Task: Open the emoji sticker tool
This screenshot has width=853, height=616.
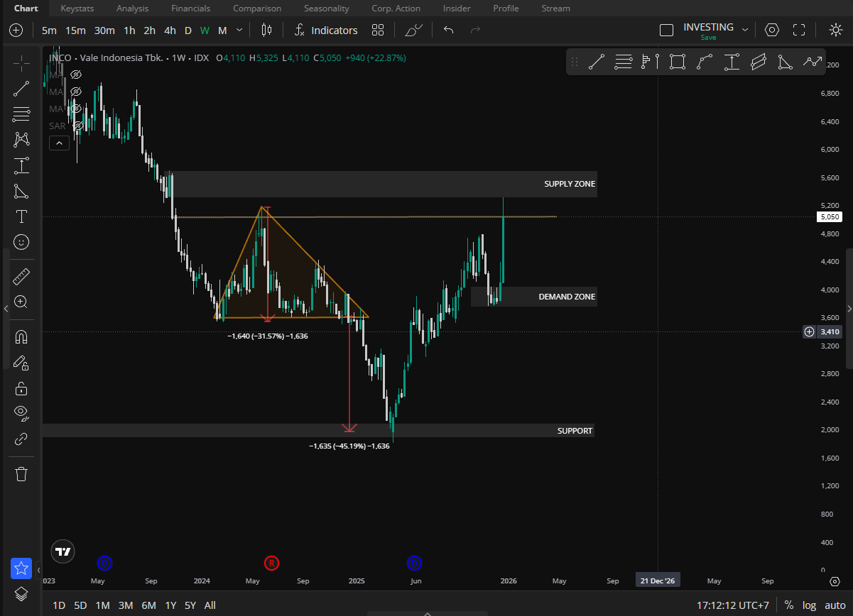Action: click(21, 242)
